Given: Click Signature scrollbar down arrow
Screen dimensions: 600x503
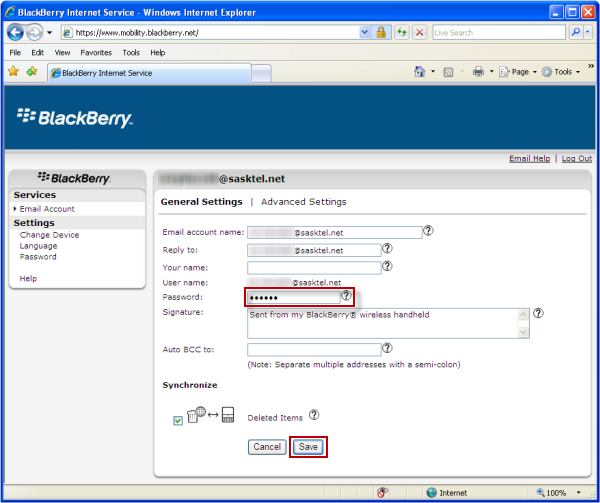Looking at the screenshot, I should pos(523,332).
